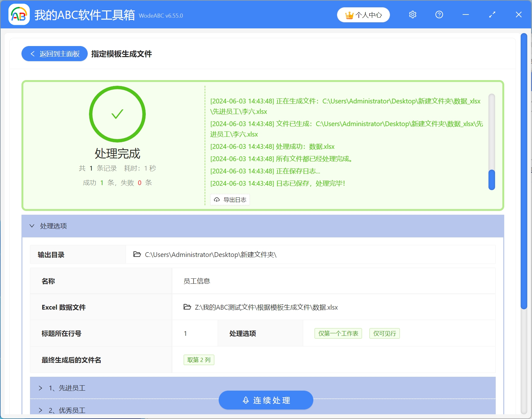Open the folder icon beside Excel 数据文件 path
This screenshot has height=419, width=532.
tap(187, 307)
